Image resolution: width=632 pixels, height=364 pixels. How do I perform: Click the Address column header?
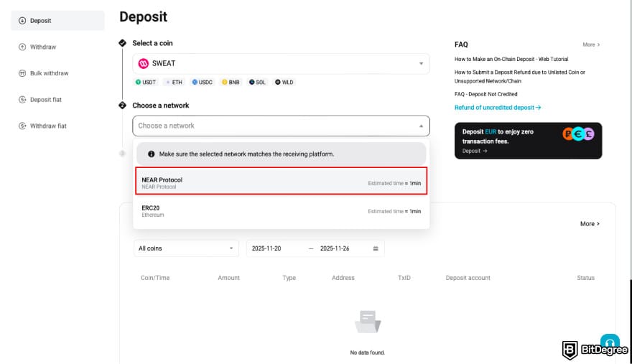[343, 278]
